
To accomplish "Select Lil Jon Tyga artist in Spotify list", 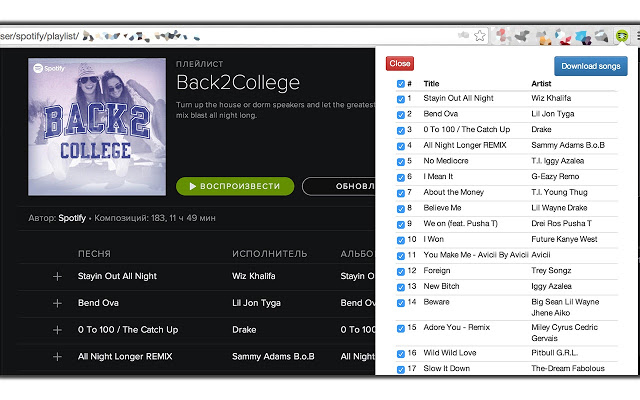I will click(x=256, y=303).
